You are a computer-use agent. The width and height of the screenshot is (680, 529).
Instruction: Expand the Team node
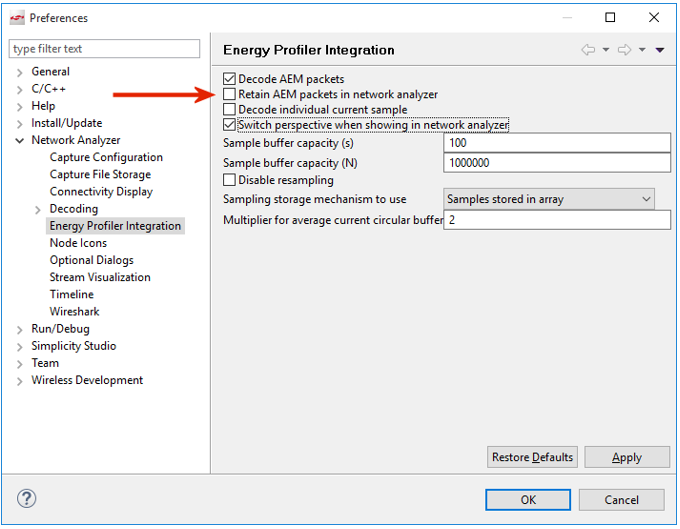(x=20, y=364)
